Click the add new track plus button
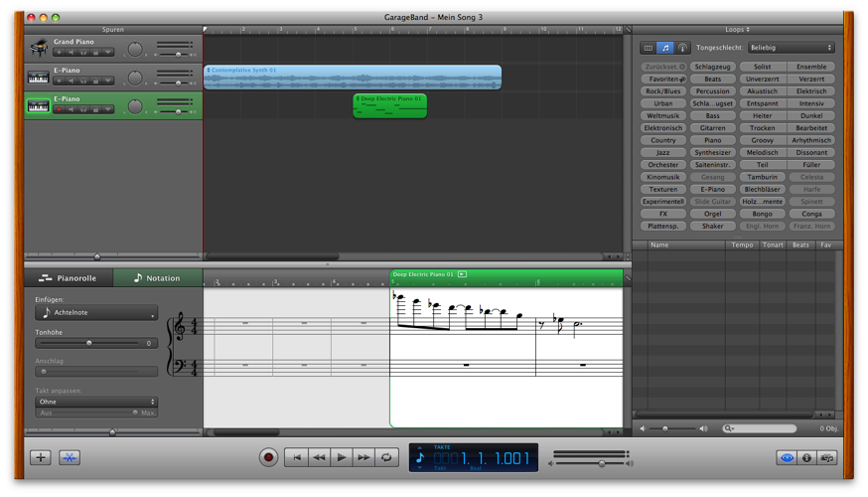Screen dimensions: 868x497 tap(40, 457)
